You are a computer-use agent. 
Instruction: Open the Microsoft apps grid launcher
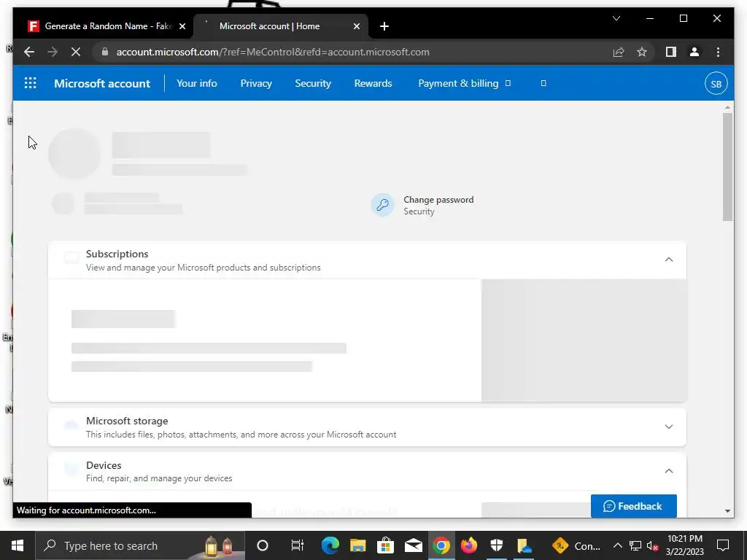[x=30, y=83]
